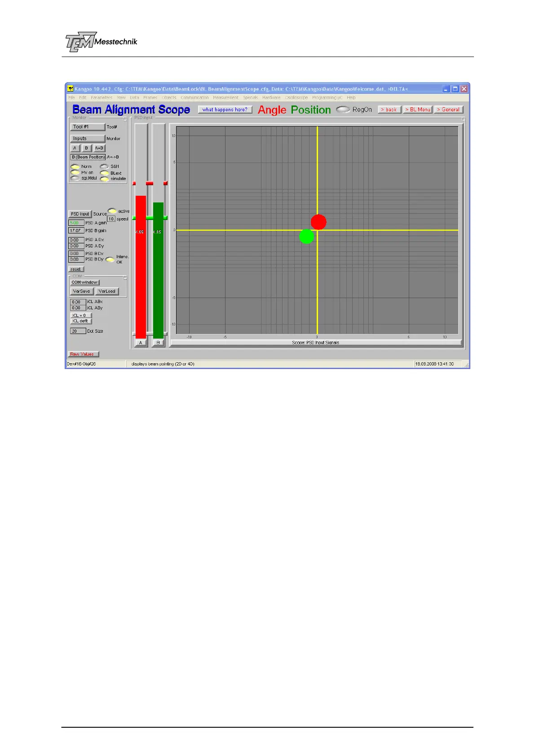Click the VarLoad button
Image resolution: width=535 pixels, height=756 pixels.
point(107,291)
